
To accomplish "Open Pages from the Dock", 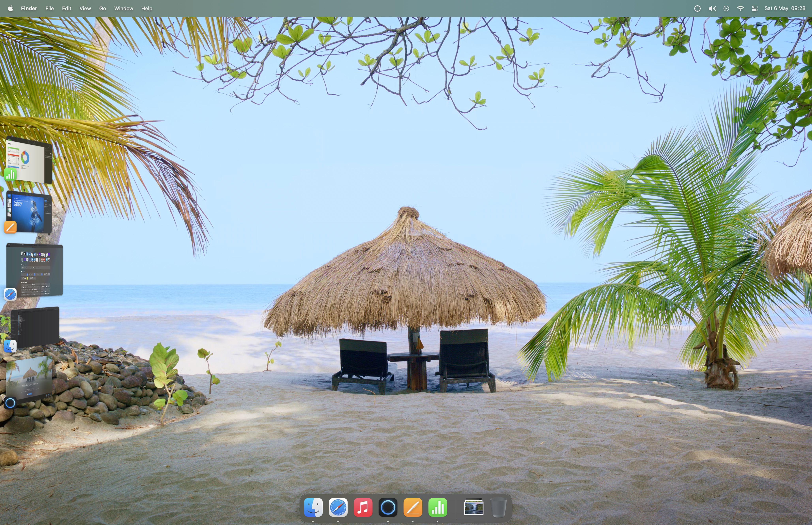I will coord(413,508).
